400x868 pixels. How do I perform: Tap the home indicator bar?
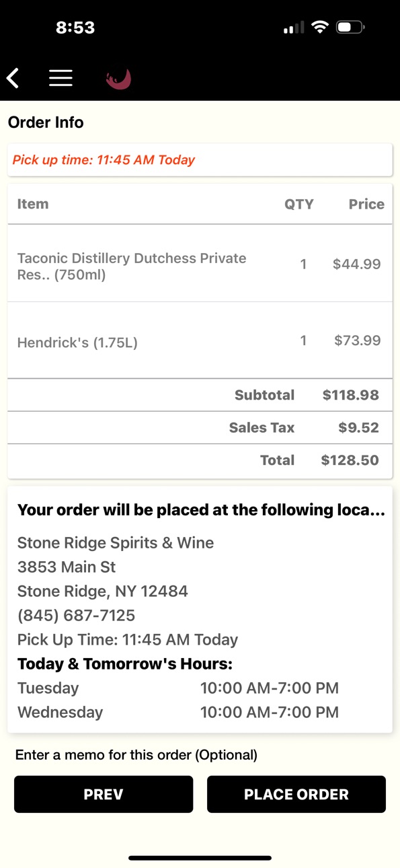click(200, 858)
